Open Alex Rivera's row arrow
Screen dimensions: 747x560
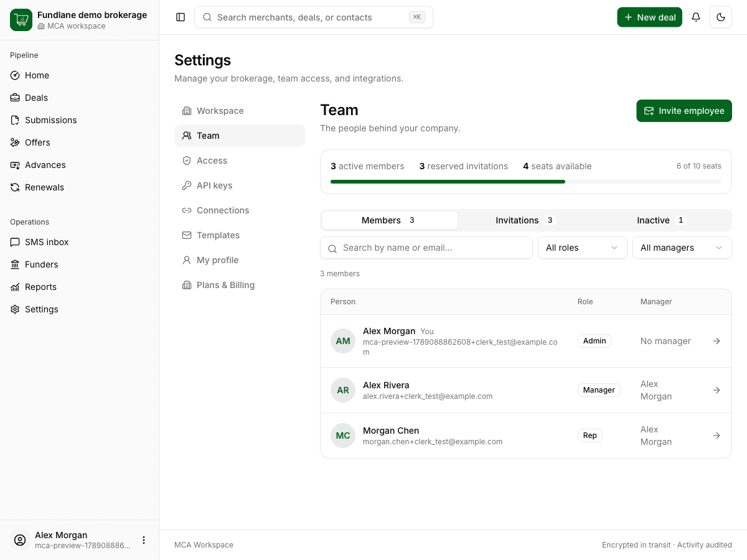click(716, 390)
